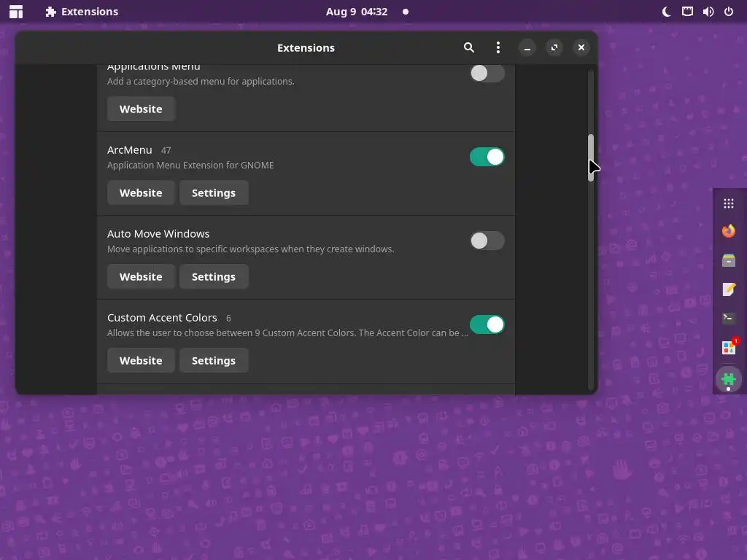Image resolution: width=747 pixels, height=560 pixels.
Task: Open the ArcMenu Settings
Action: [214, 192]
